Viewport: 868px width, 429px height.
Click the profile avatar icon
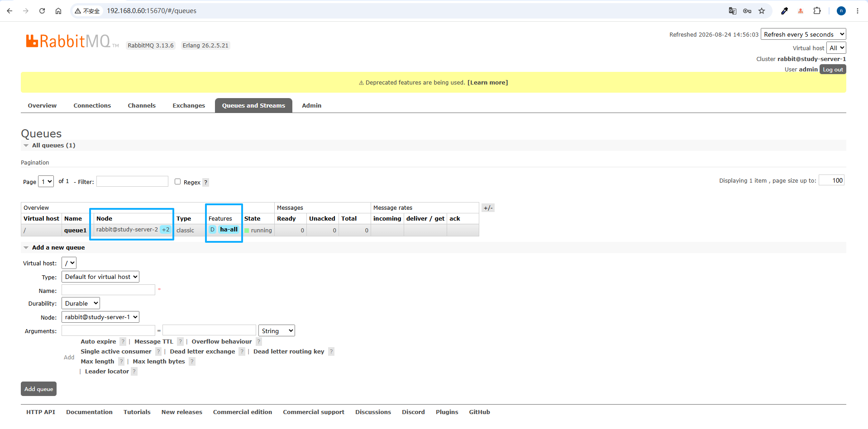point(841,11)
